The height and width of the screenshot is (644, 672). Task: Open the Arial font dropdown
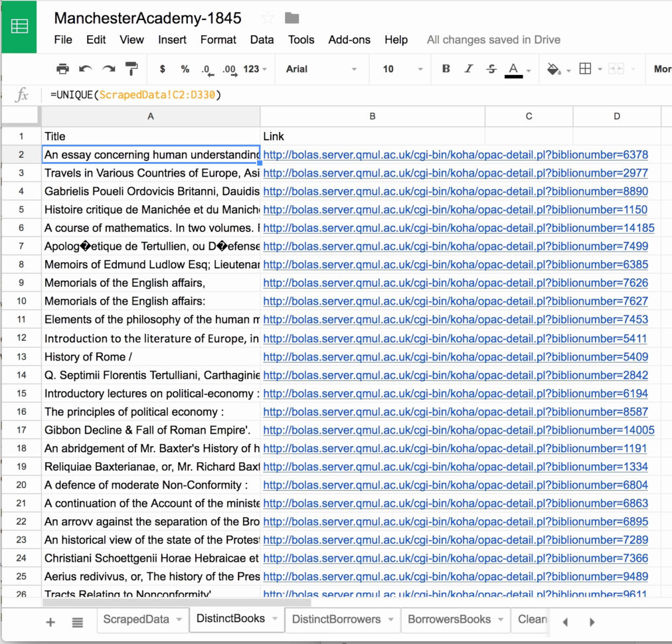coord(321,69)
